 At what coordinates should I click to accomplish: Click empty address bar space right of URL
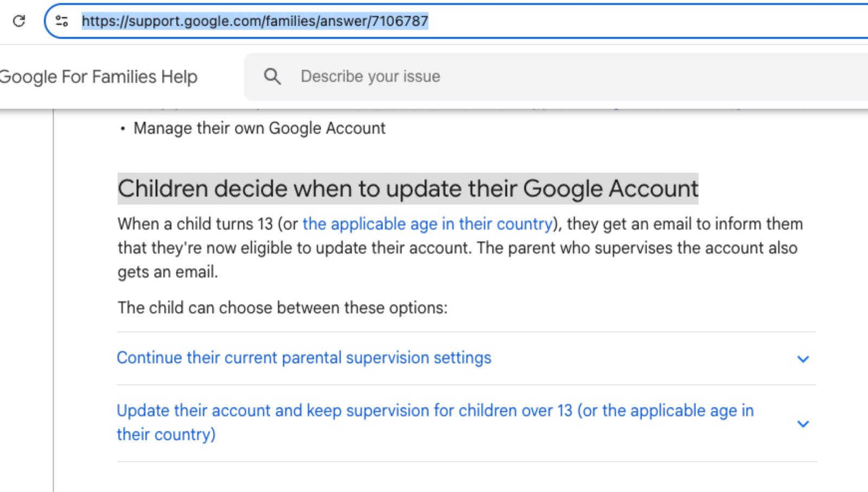651,21
